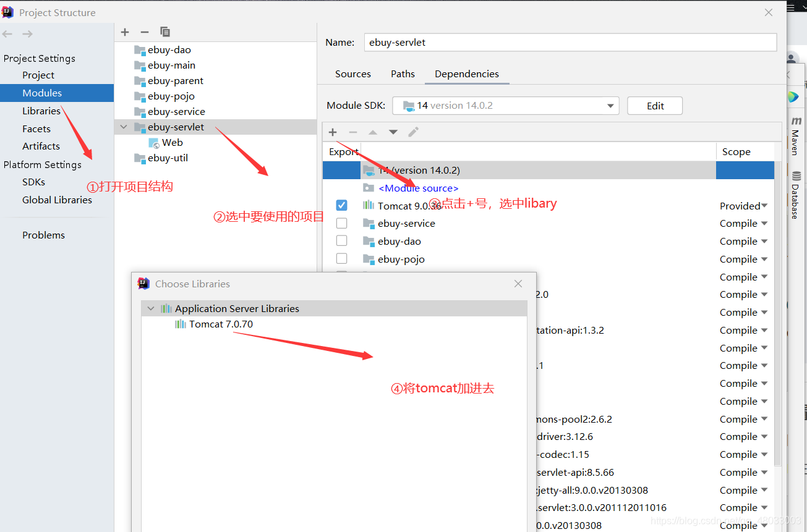Toggle export checkbox for ebuy-dao dependency

tap(341, 241)
